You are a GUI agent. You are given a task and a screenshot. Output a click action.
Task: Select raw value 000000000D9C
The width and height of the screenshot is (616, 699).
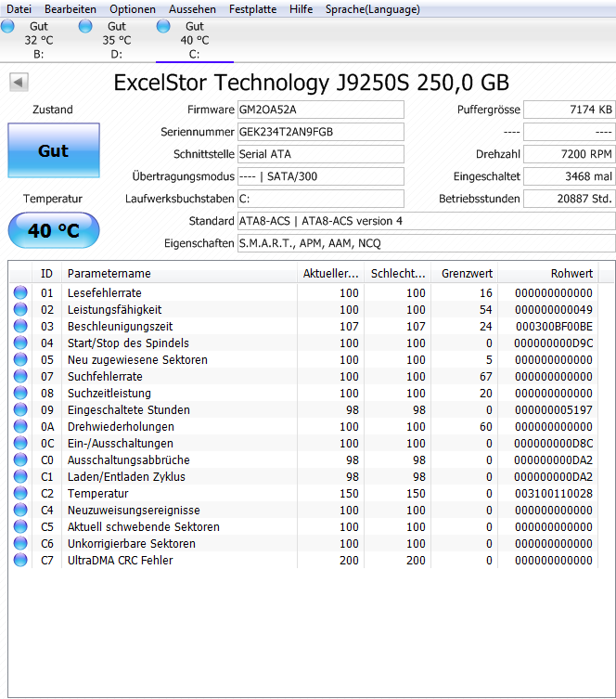click(x=553, y=343)
